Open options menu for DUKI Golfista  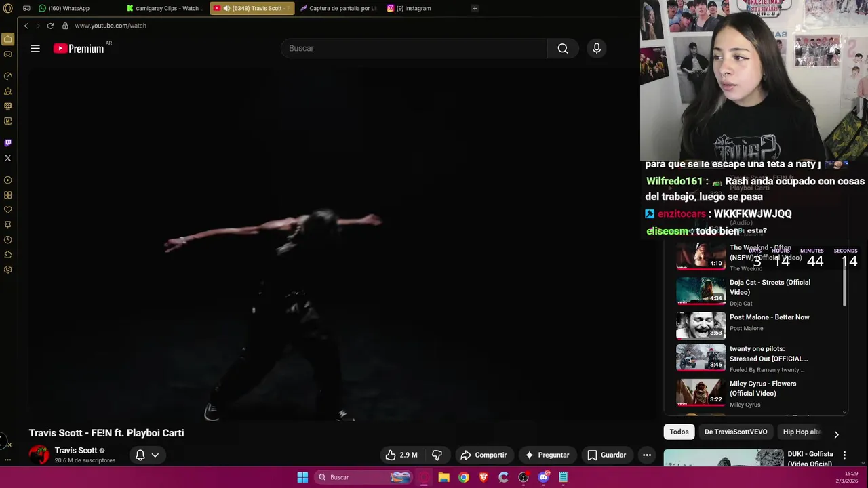844,455
